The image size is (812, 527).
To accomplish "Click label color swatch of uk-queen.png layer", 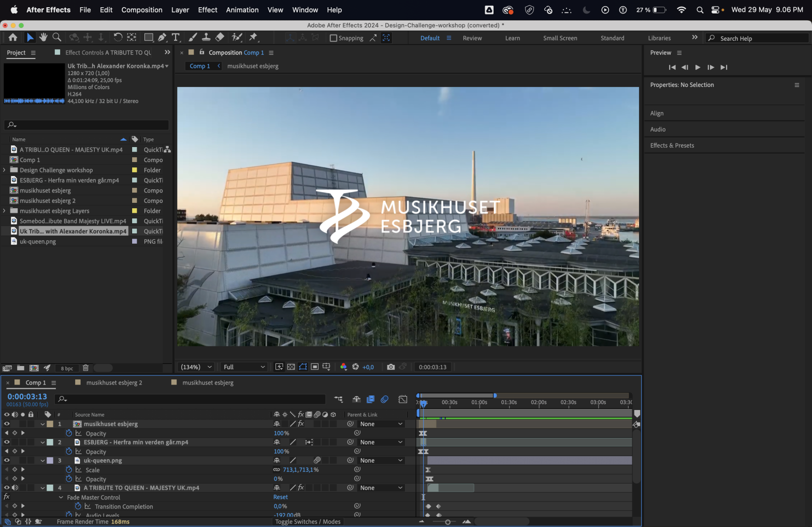I will click(50, 460).
